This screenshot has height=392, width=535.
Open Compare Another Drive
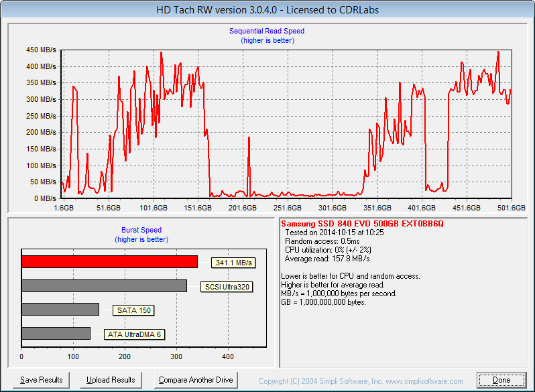(196, 380)
